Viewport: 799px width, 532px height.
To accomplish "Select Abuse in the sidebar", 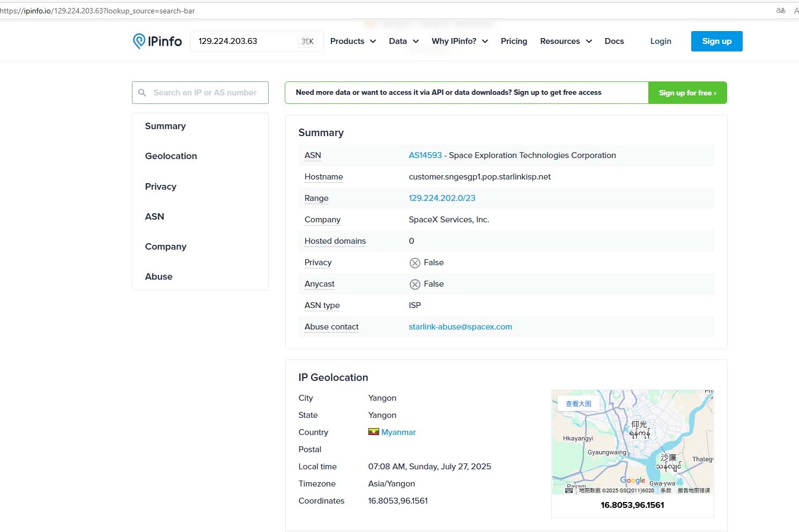I will pos(159,276).
